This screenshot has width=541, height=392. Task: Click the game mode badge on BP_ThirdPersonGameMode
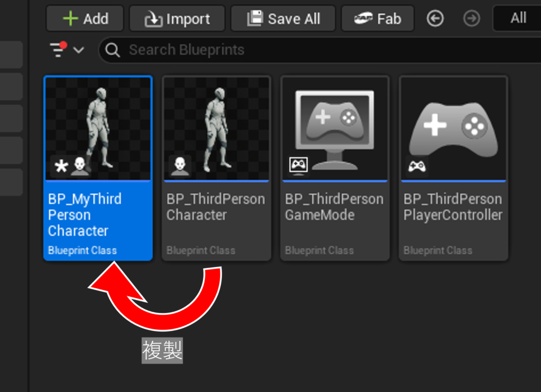[298, 166]
